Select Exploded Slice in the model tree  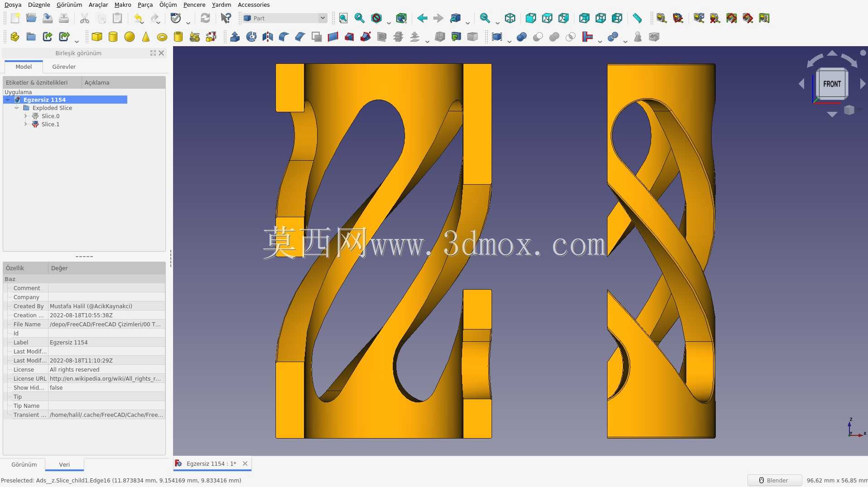[52, 108]
